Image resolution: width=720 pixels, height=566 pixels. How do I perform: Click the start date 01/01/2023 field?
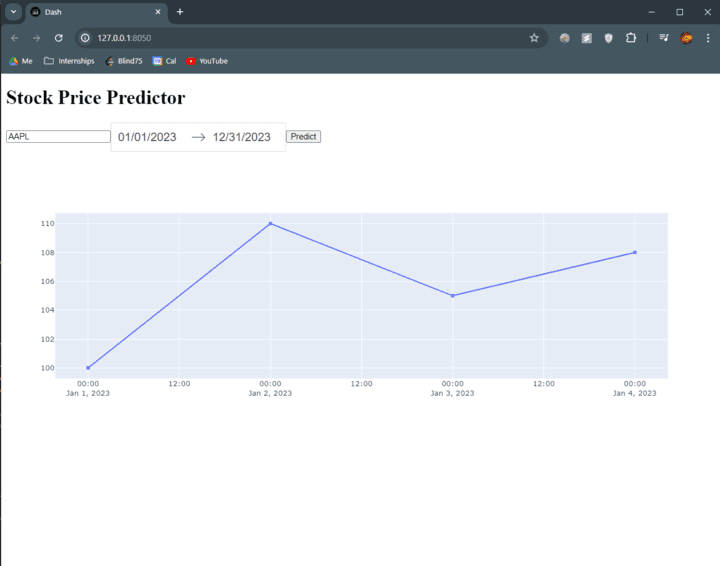click(147, 137)
